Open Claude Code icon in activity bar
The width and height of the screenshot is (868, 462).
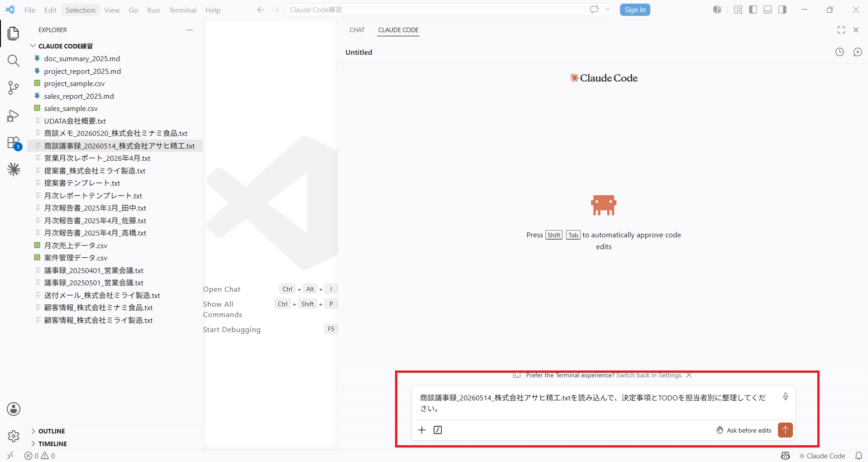pos(14,169)
